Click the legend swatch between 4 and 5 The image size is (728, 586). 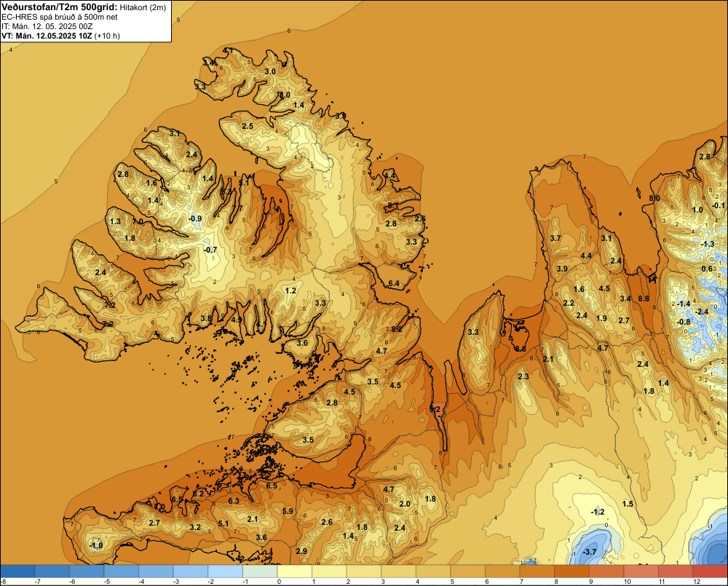(x=433, y=571)
